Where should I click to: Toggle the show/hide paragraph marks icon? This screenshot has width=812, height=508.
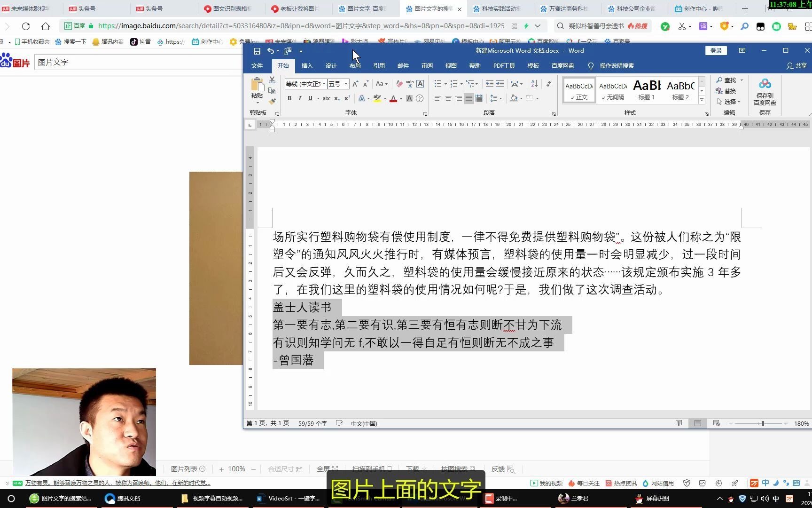tap(548, 83)
